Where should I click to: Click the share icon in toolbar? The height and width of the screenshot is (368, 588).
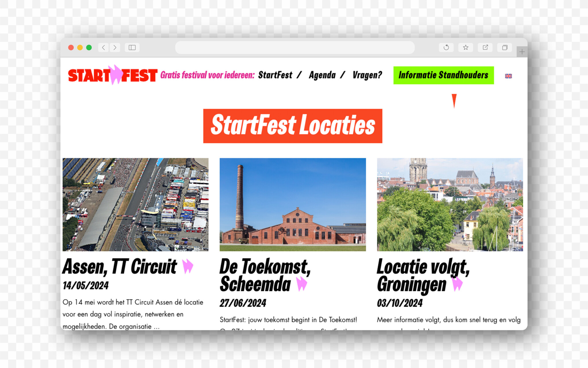[x=485, y=47]
